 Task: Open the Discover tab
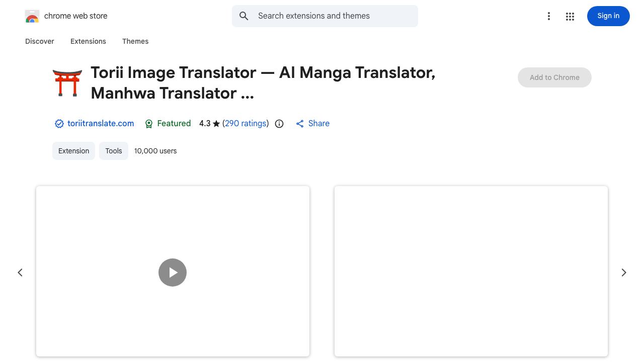pos(40,41)
